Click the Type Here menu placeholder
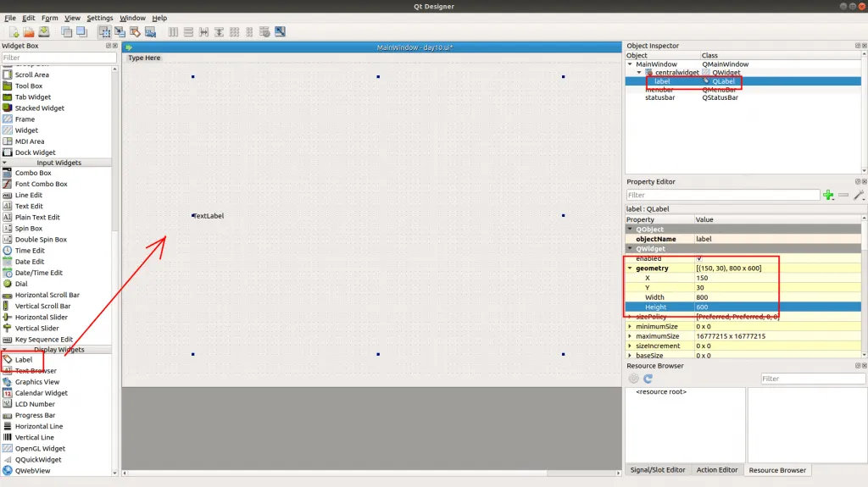This screenshot has width=868, height=487. 144,58
